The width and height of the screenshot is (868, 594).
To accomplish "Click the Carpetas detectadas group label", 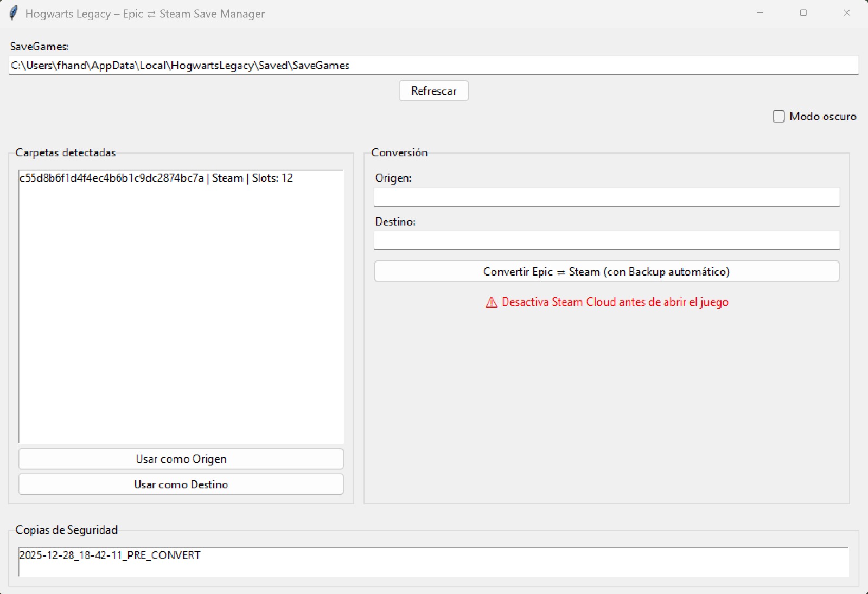I will click(x=66, y=152).
